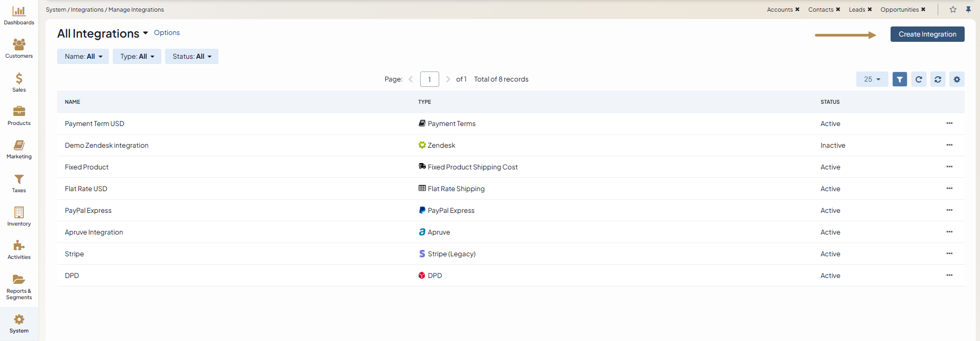Click the Options link
The width and height of the screenshot is (980, 341).
[167, 33]
